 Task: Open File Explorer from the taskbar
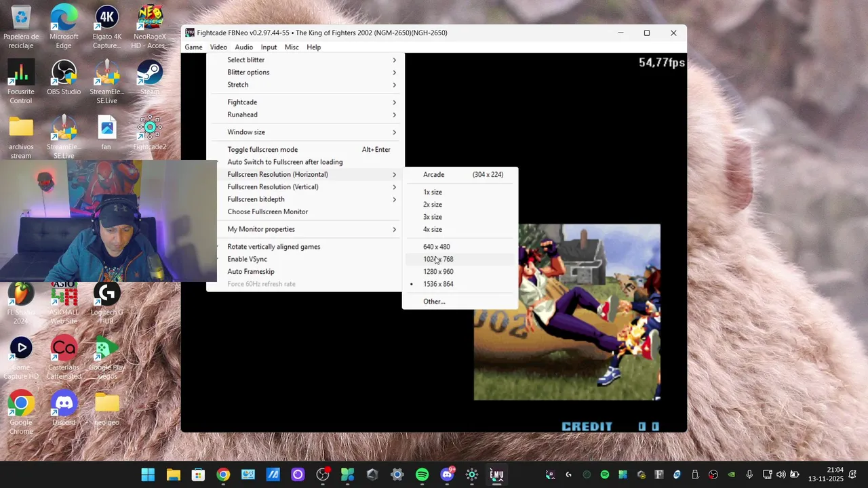[x=173, y=474]
